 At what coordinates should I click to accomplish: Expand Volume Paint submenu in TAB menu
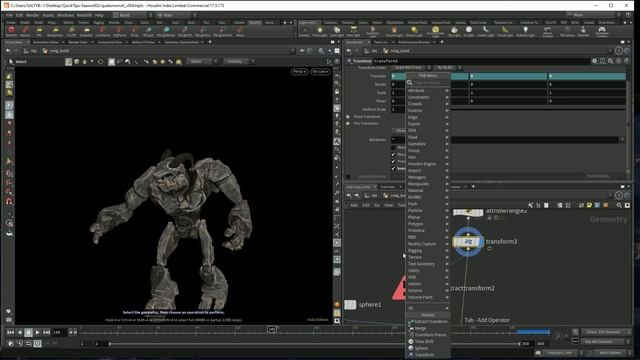tap(428, 297)
